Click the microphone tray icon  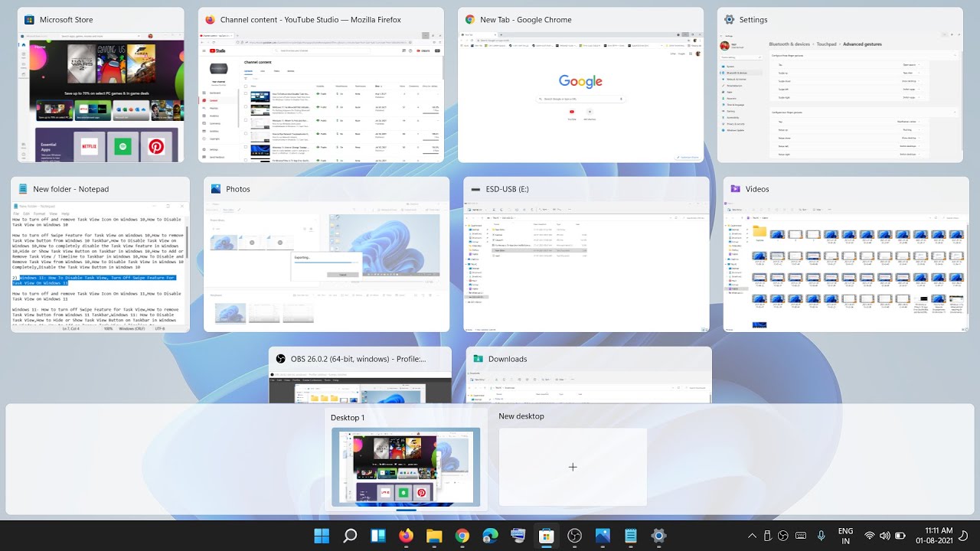(822, 536)
